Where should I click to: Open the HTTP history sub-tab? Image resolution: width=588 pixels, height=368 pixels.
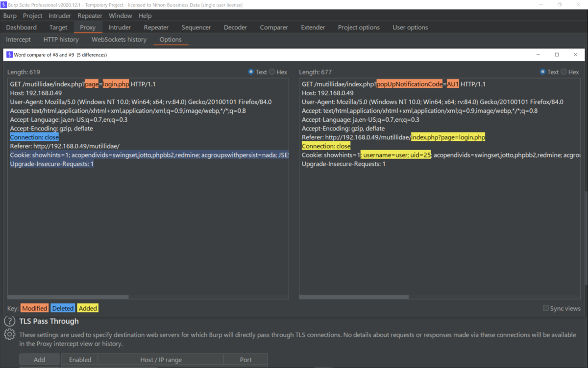61,39
